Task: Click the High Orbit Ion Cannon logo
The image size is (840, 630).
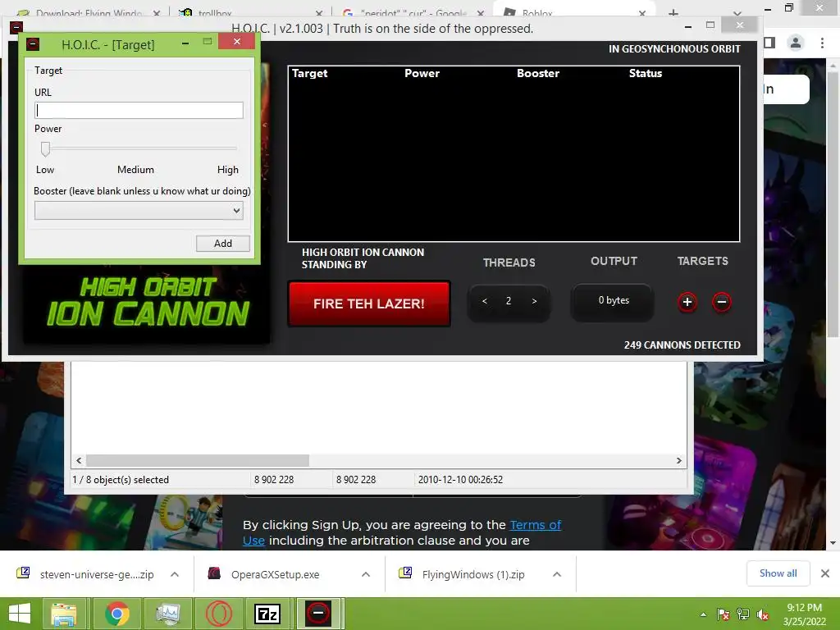Action: [x=148, y=302]
